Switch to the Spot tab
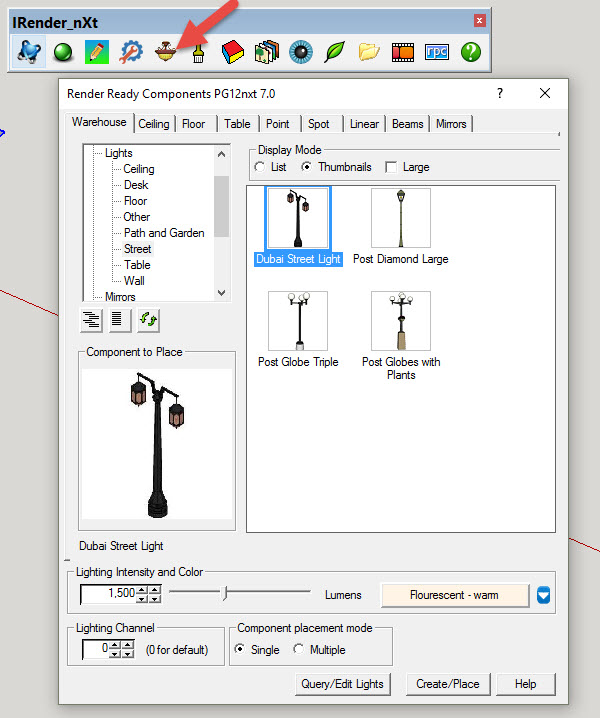The height and width of the screenshot is (718, 600). tap(319, 124)
